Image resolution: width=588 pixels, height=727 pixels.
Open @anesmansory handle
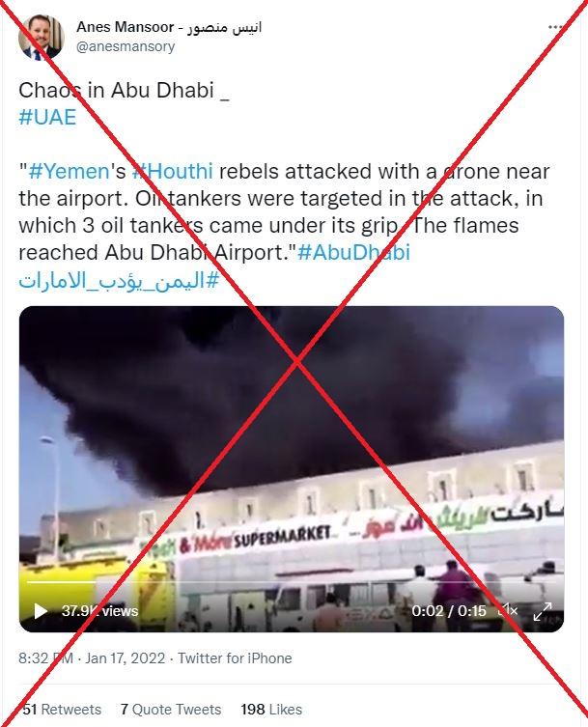[x=126, y=46]
